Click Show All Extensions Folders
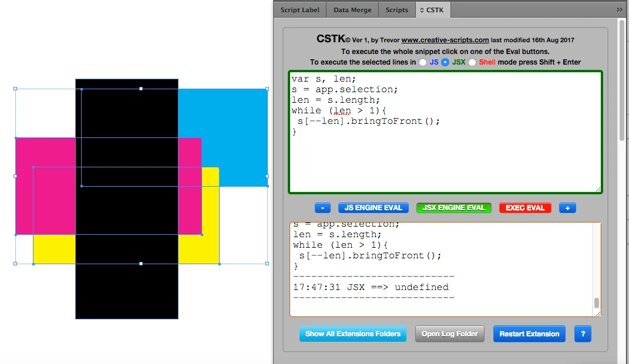The width and height of the screenshot is (629, 364). point(352,333)
